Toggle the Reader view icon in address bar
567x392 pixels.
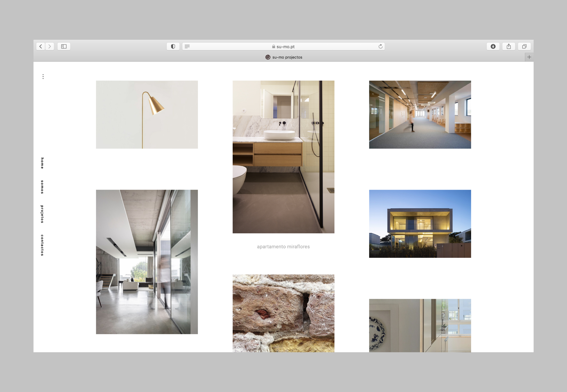[187, 46]
